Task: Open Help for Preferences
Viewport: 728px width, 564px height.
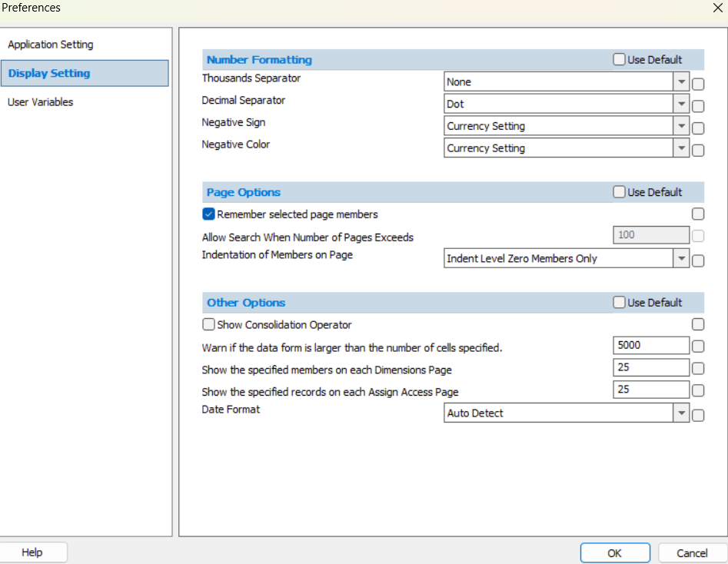Action: tap(32, 552)
